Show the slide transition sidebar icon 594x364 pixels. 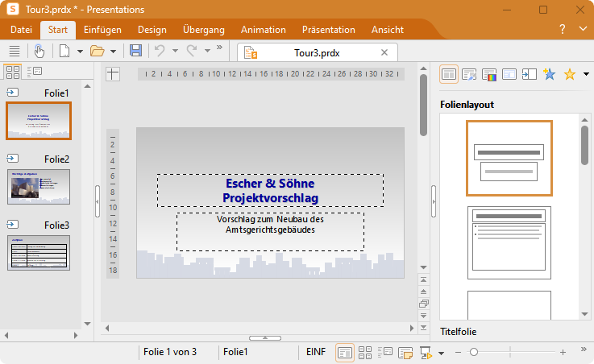tap(530, 74)
